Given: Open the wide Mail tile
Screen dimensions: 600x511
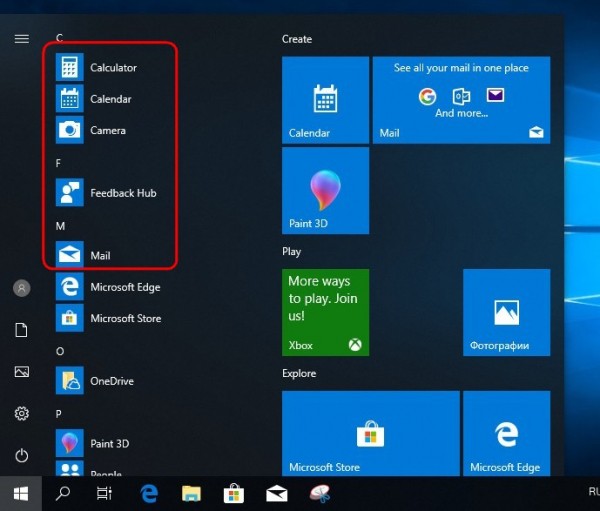Looking at the screenshot, I should coord(461,100).
